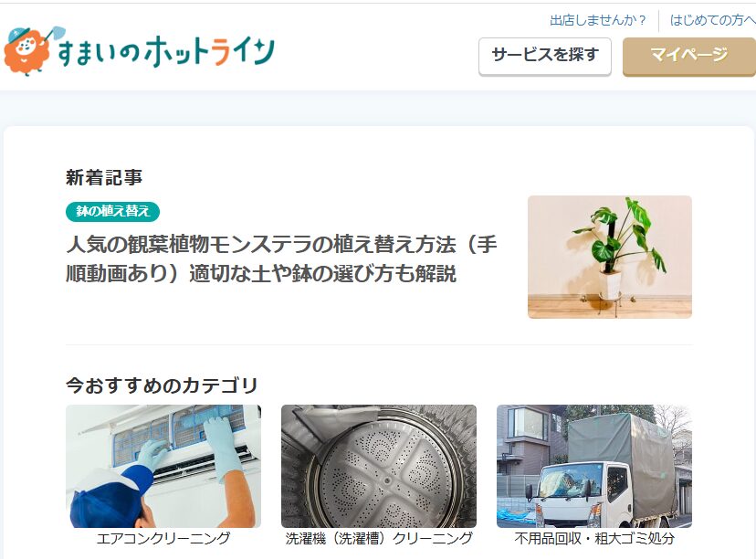This screenshot has height=559, width=756.
Task: Click the サービスを探す button
Action: pos(545,57)
